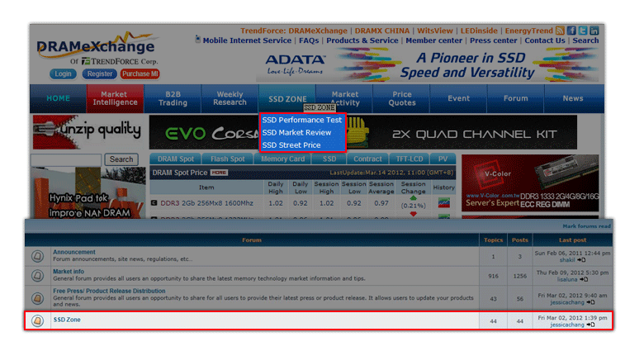Click the Search button beside search box
Image resolution: width=644 pixels, height=351 pixels.
pyautogui.click(x=121, y=159)
